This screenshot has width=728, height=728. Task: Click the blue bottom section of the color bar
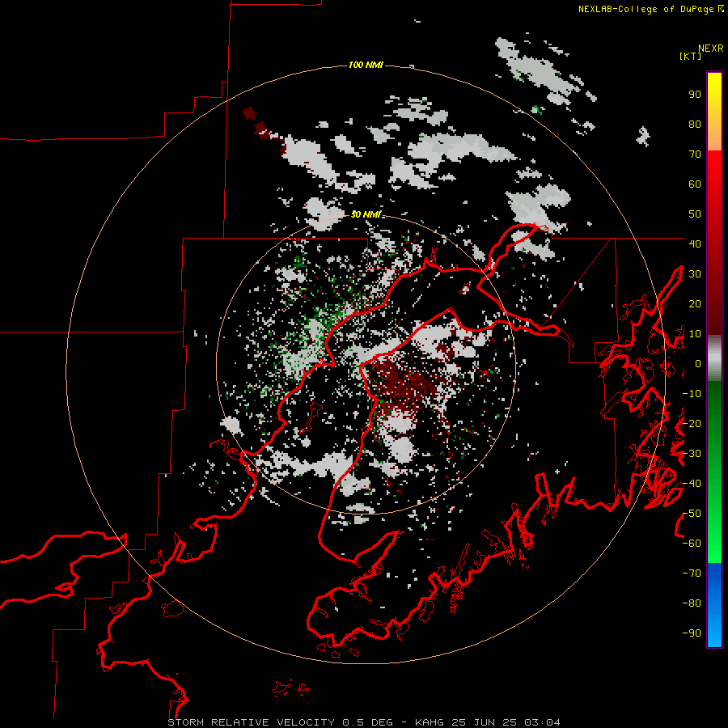coord(714,605)
